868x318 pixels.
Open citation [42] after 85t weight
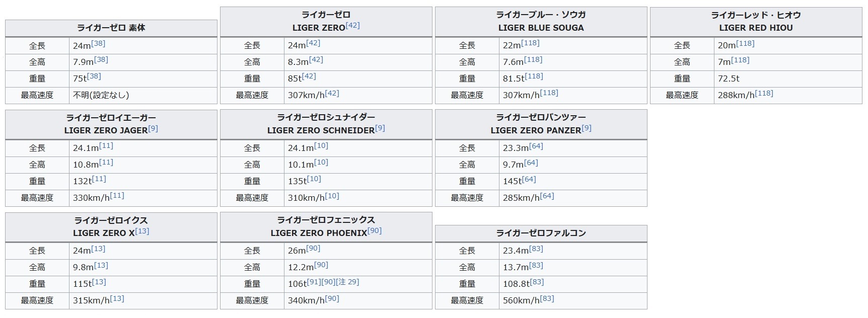pos(309,76)
